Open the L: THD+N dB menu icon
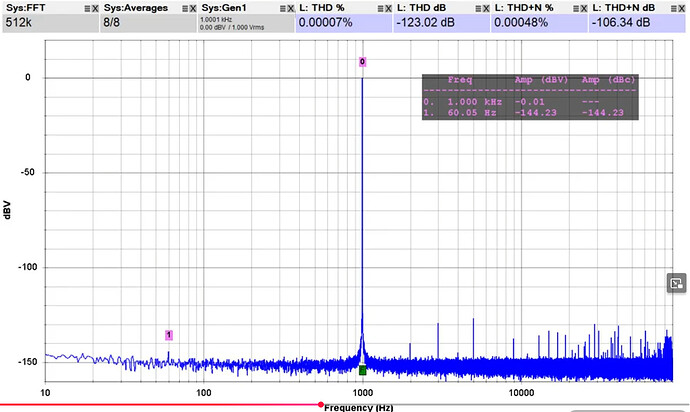This screenshot has height=412, width=690. coord(673,8)
